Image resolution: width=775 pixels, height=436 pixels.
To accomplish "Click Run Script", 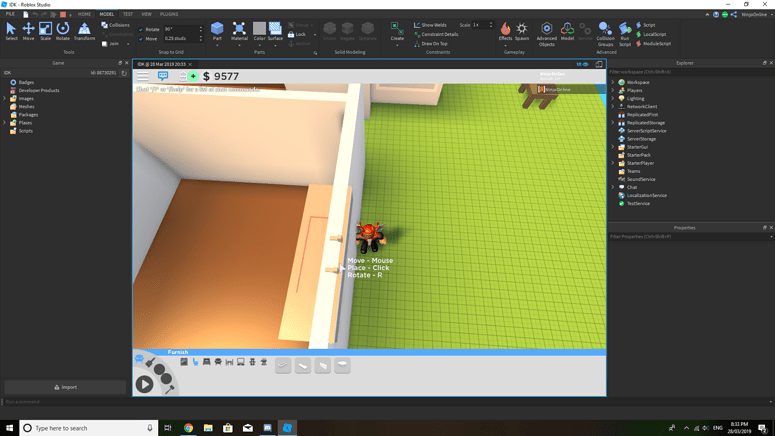I will click(625, 34).
